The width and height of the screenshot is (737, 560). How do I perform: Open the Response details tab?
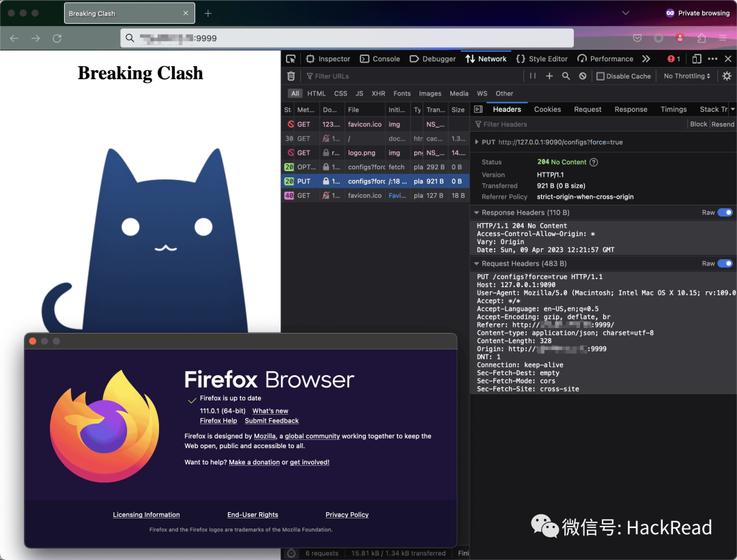coord(631,109)
